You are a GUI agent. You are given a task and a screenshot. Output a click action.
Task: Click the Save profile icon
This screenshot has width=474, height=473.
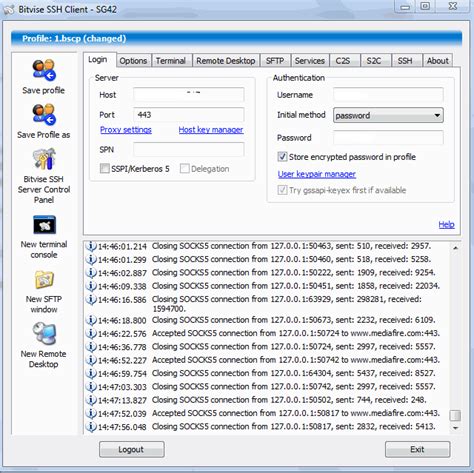[x=44, y=70]
